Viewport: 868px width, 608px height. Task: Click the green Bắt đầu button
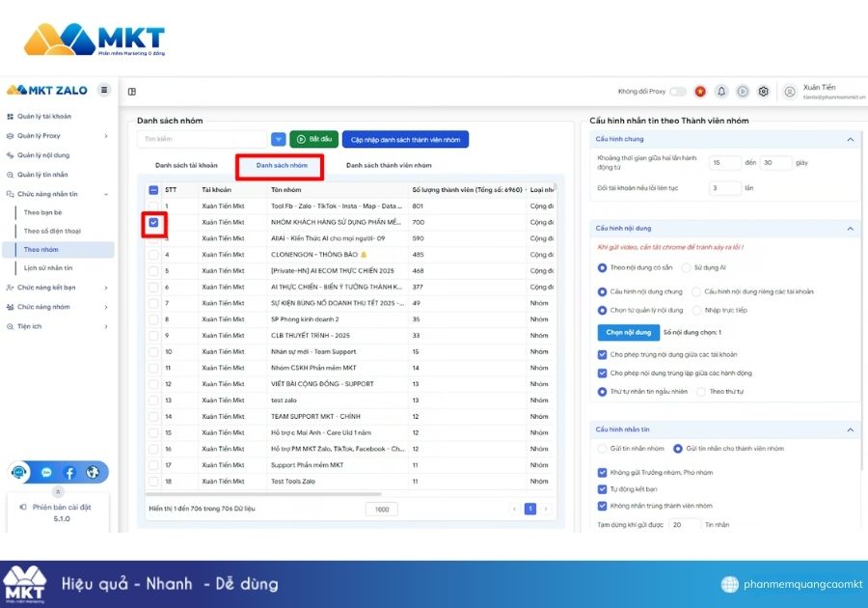[313, 140]
